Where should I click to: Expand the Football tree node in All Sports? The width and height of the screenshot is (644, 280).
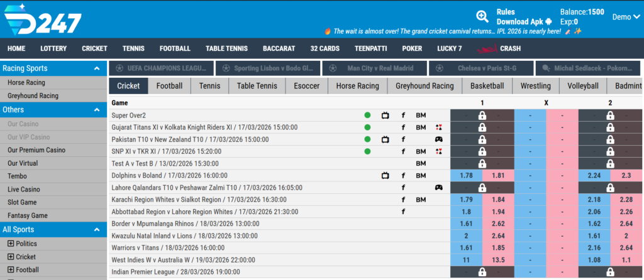(11, 270)
